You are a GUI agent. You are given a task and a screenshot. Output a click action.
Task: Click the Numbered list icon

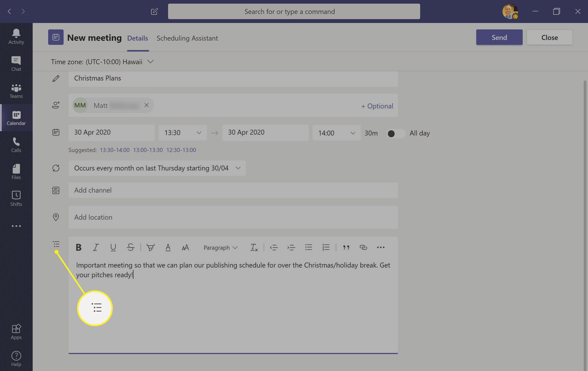click(326, 247)
